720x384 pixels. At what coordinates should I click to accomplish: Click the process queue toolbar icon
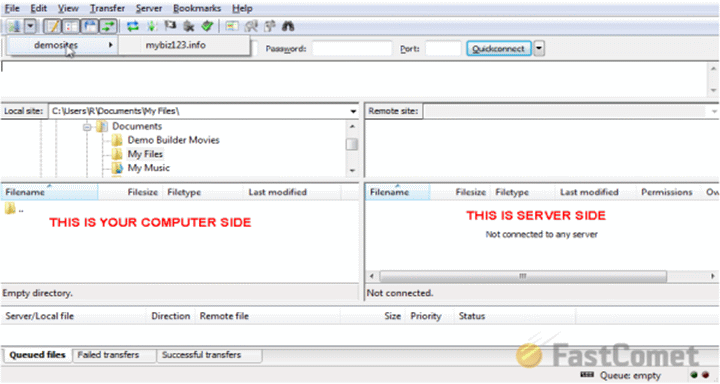[x=152, y=26]
